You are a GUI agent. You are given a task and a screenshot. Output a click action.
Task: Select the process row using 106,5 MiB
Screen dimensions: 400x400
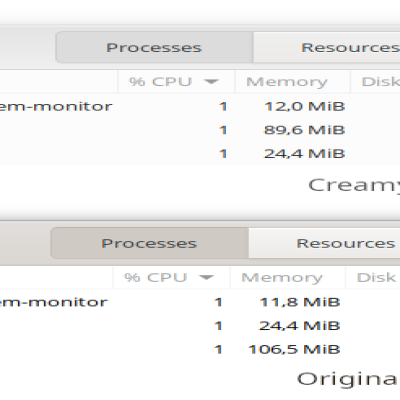tap(200, 349)
